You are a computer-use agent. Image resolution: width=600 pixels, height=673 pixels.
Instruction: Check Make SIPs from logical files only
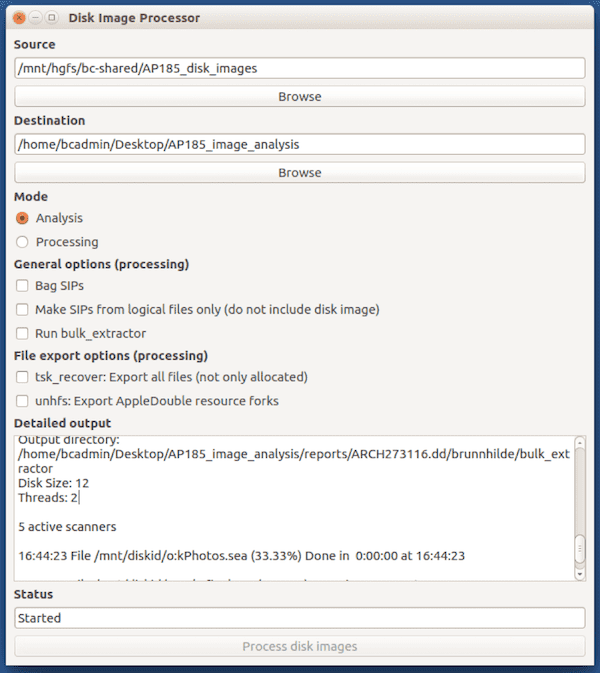[22, 309]
